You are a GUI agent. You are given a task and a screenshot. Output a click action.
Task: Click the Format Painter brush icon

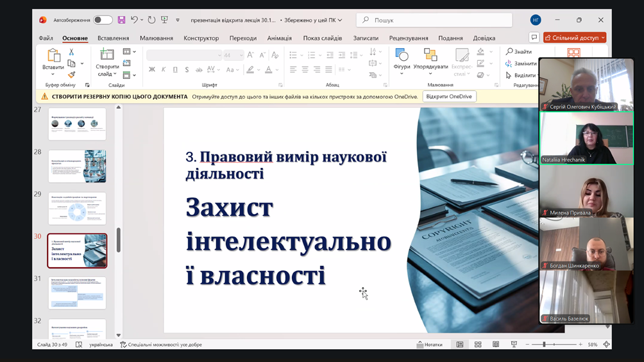pos(71,75)
